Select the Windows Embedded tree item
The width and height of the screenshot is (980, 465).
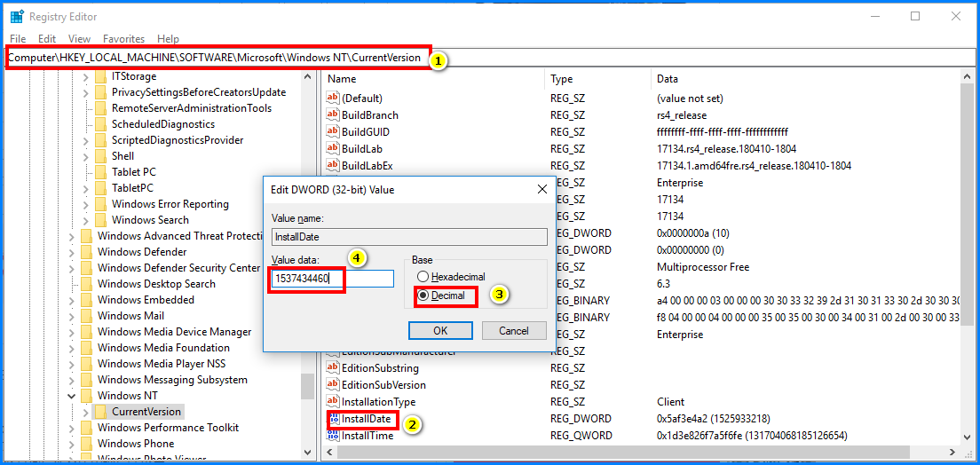point(146,299)
